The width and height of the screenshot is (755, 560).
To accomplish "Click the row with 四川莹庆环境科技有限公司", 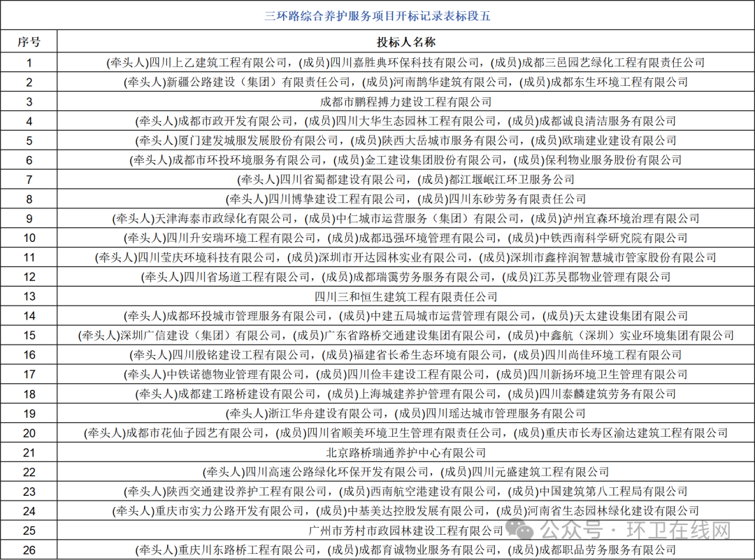I will point(377,257).
